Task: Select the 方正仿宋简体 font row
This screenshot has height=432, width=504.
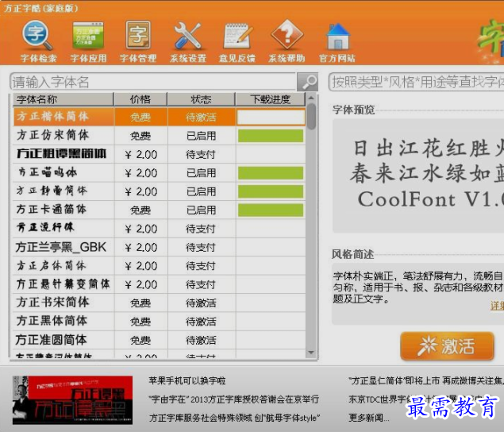Action: point(160,136)
